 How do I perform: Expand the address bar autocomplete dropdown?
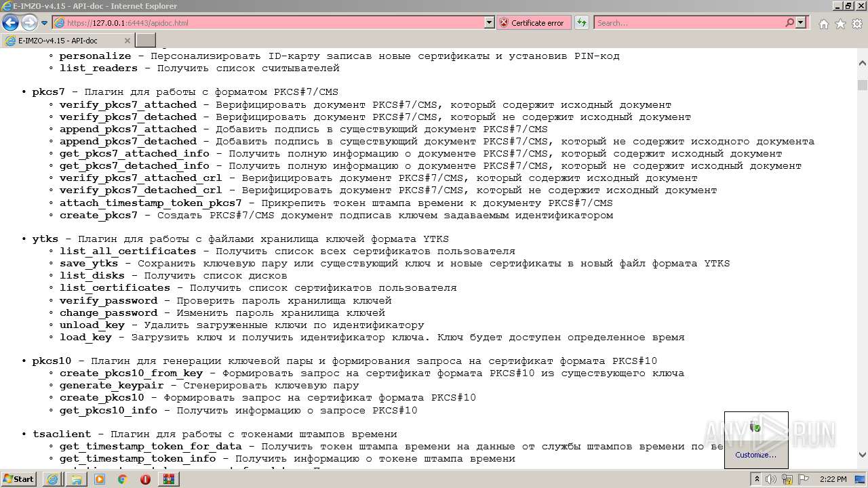pyautogui.click(x=490, y=22)
